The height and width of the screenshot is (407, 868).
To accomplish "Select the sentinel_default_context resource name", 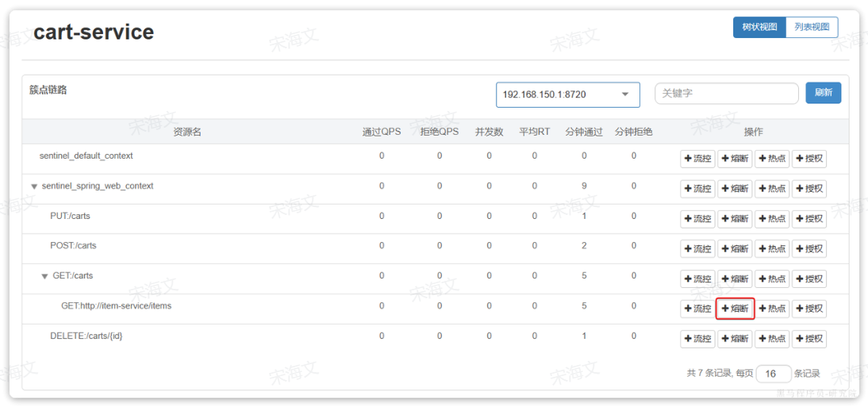I will (x=86, y=156).
